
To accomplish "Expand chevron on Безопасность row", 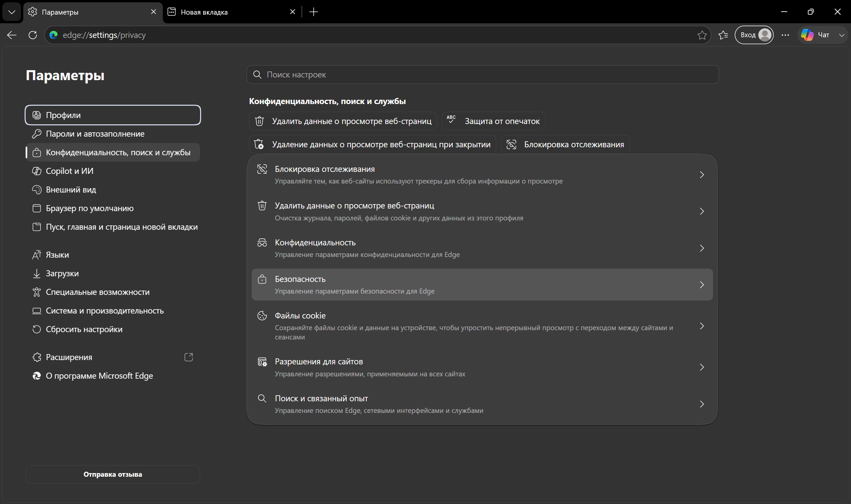I will [x=702, y=285].
